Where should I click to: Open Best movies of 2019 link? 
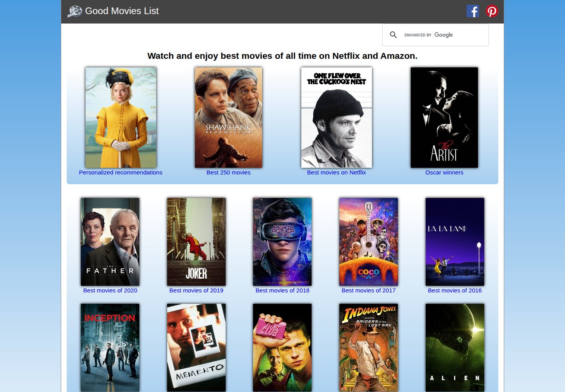[x=196, y=290]
